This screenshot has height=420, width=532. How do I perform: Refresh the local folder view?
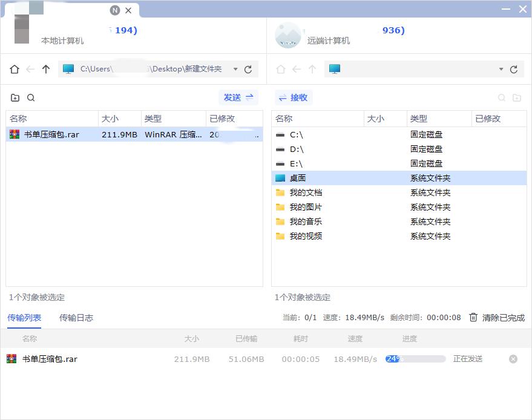pos(248,69)
